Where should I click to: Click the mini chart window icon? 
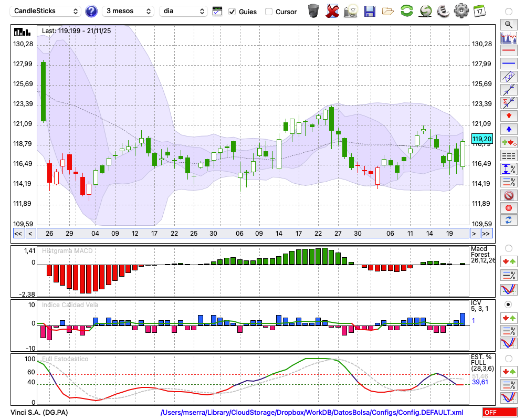(217, 12)
